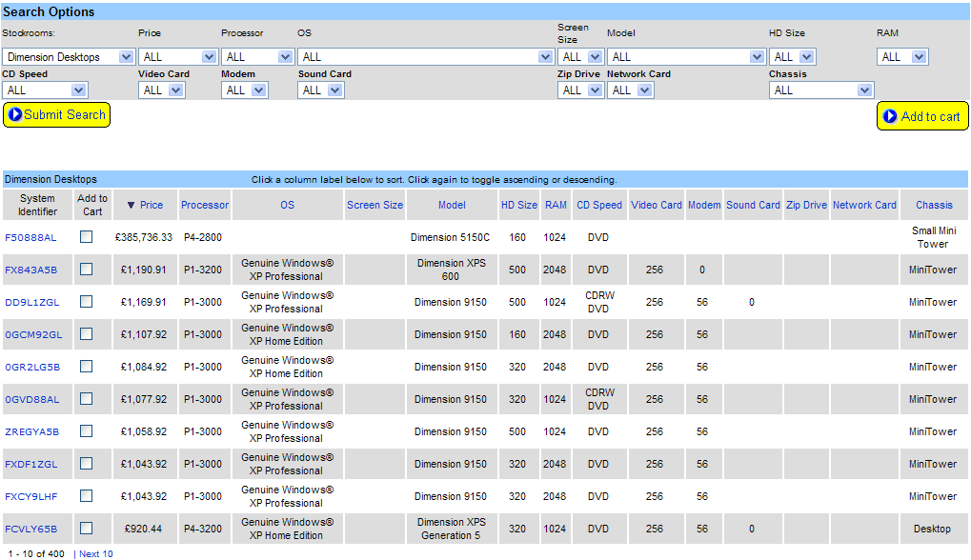Tick the cart checkbox for FCVLY65B
971x560 pixels.
click(87, 529)
